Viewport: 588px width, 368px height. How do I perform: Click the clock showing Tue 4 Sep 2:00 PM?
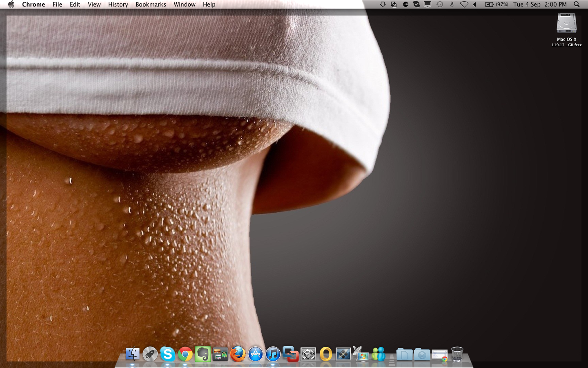[x=540, y=4]
